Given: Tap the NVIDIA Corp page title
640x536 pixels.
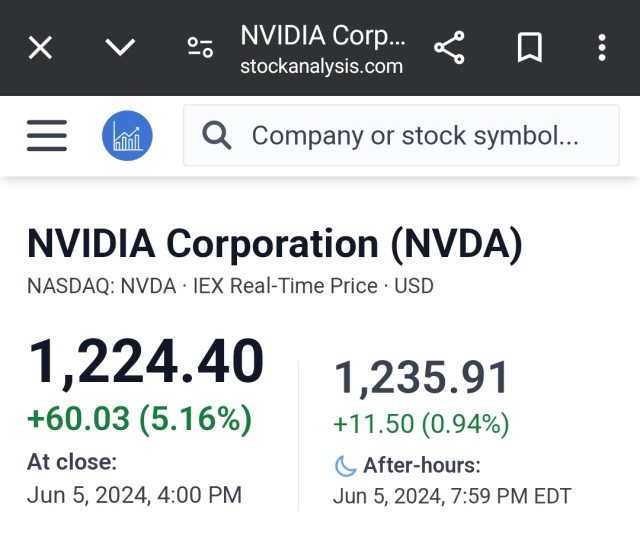Looking at the screenshot, I should click(x=323, y=36).
